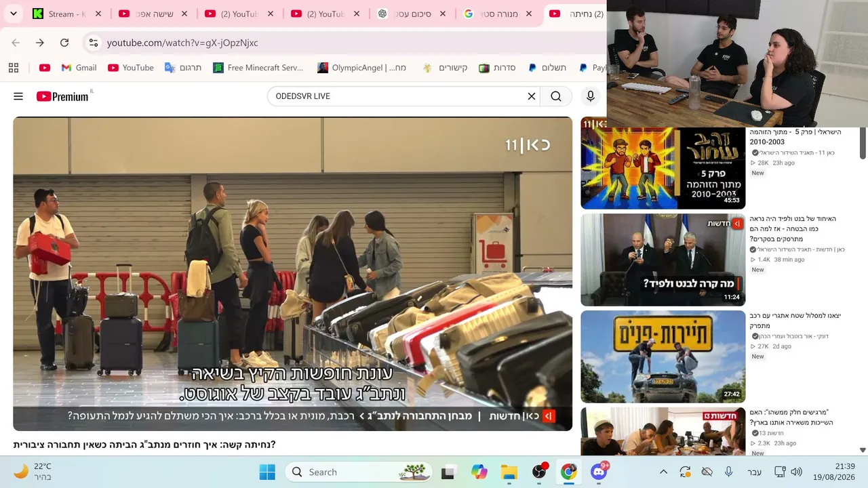Open the חדשות 13 family dinner thumbnail
Image resolution: width=868 pixels, height=488 pixels.
point(663,432)
